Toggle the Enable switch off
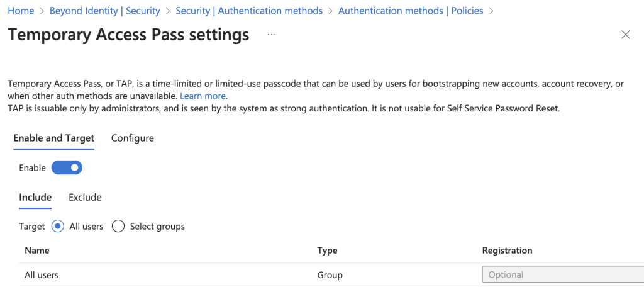Image resolution: width=644 pixels, height=299 pixels. point(67,168)
